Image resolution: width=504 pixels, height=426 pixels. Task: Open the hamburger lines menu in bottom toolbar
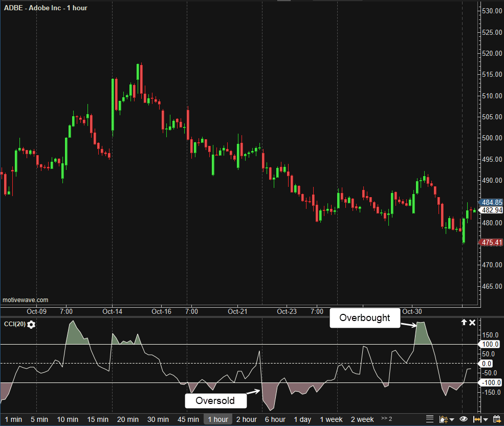click(x=430, y=419)
